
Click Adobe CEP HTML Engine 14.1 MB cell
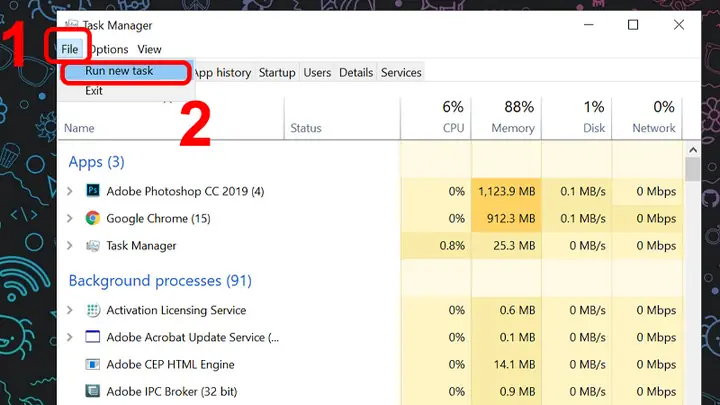pos(506,365)
